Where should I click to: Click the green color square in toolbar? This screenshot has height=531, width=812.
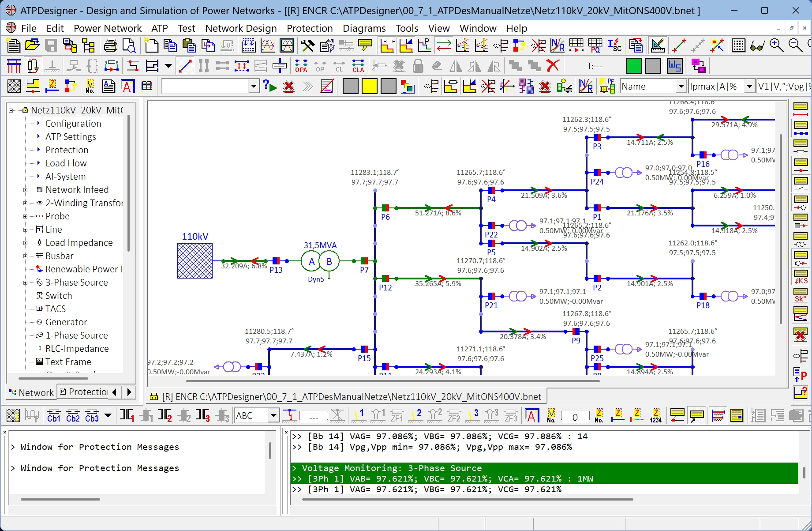[634, 66]
